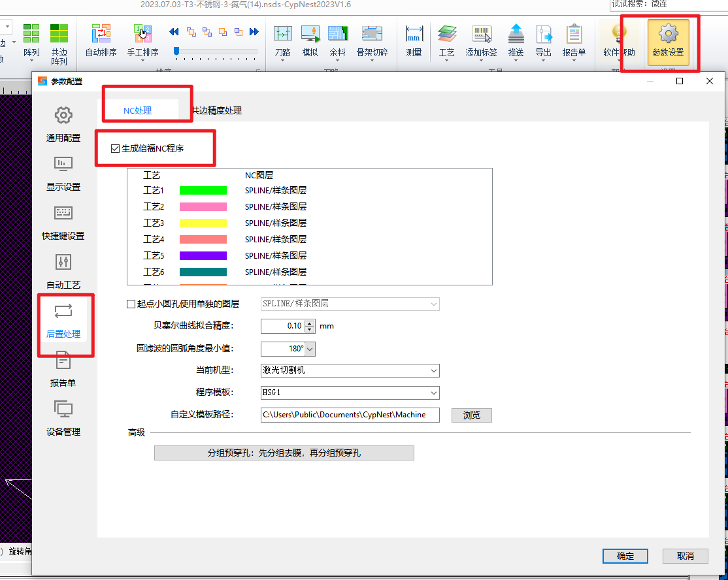Click the 工艺6 row label
This screenshot has height=580, width=728.
(154, 272)
